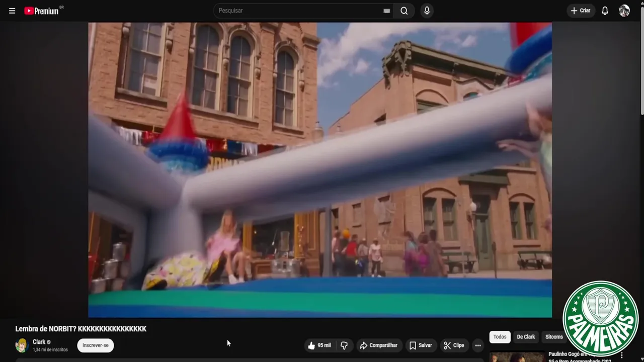
Task: Open more actions three-dot menu
Action: [478, 345]
